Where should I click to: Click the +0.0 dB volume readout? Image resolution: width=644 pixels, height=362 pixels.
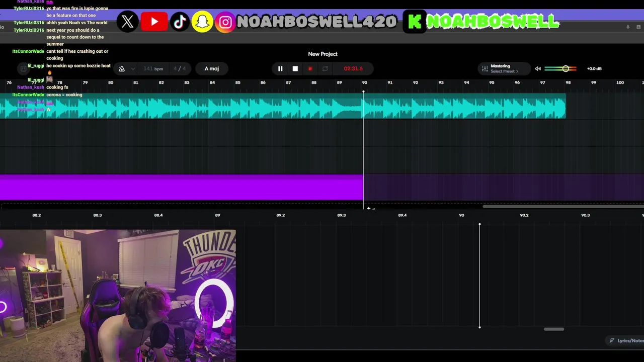pyautogui.click(x=594, y=69)
